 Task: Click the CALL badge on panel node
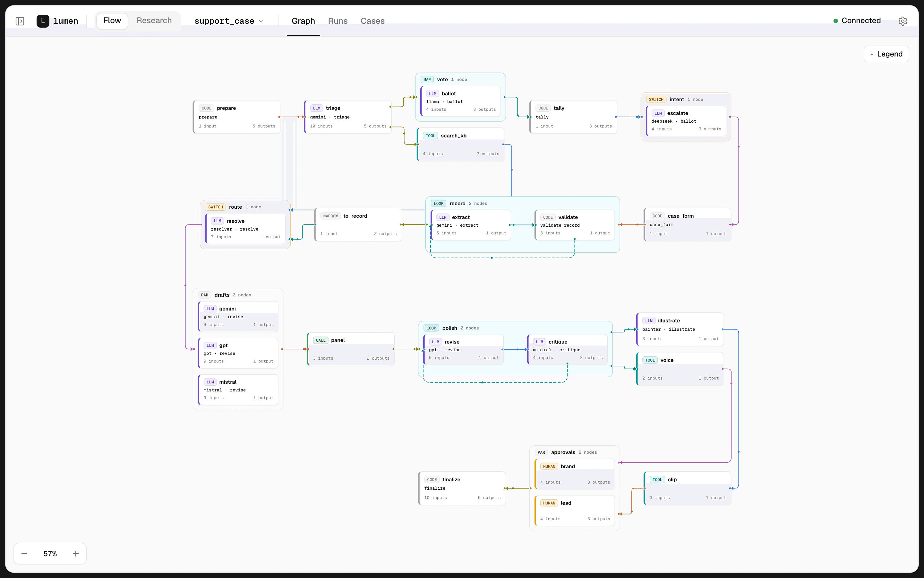tap(321, 340)
